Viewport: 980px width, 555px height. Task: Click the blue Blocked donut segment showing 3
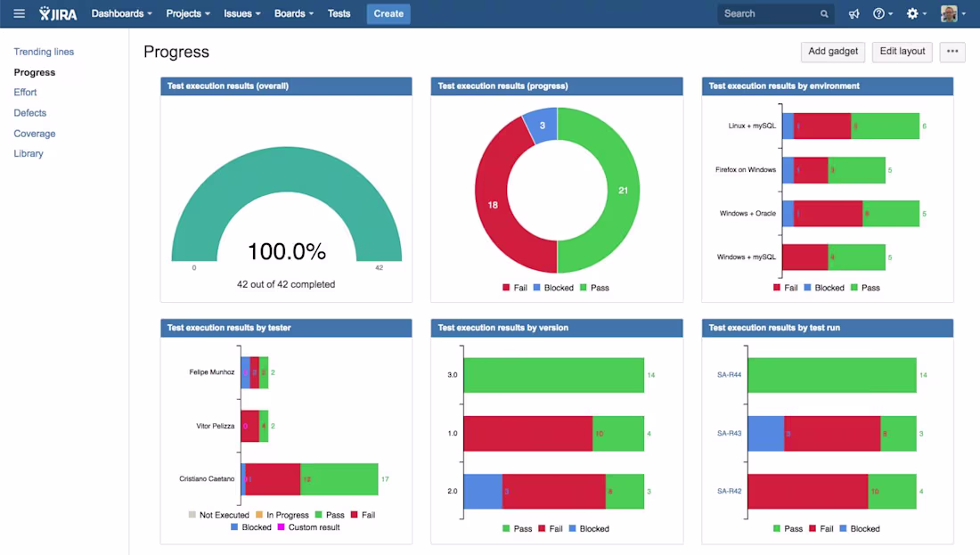(542, 124)
